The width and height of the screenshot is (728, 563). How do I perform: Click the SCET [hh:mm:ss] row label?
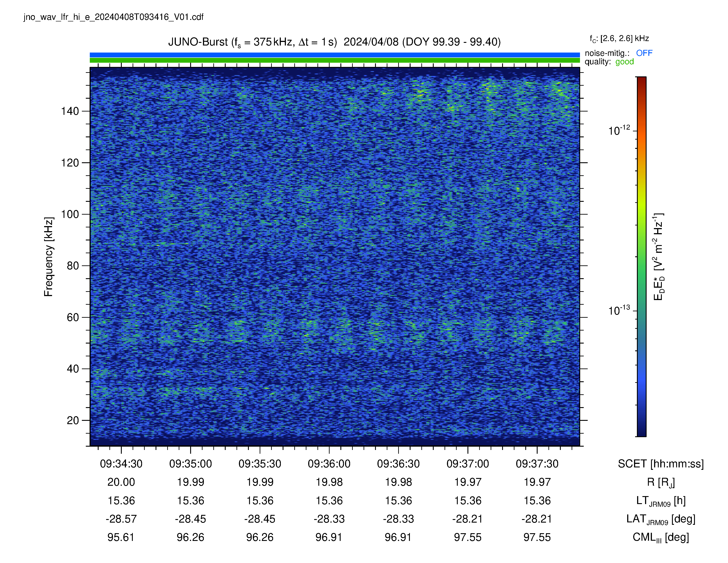click(x=661, y=464)
